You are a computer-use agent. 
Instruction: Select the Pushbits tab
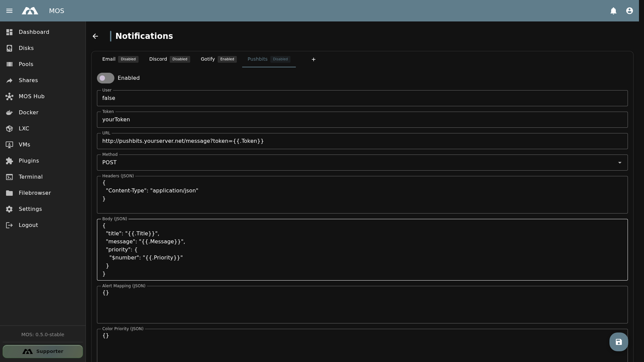269,59
